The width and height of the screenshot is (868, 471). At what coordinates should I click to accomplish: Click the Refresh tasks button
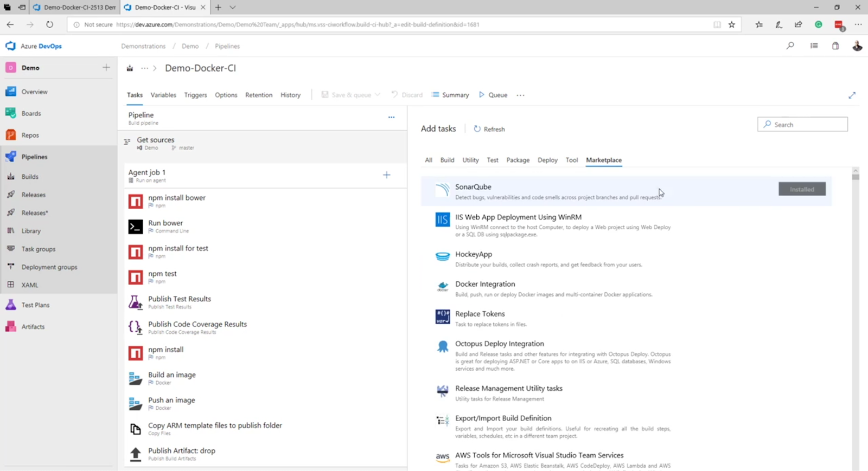point(489,129)
